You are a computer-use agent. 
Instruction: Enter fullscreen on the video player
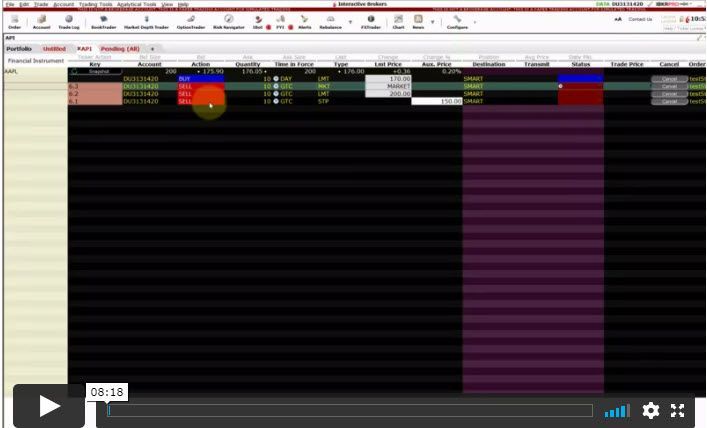(677, 411)
